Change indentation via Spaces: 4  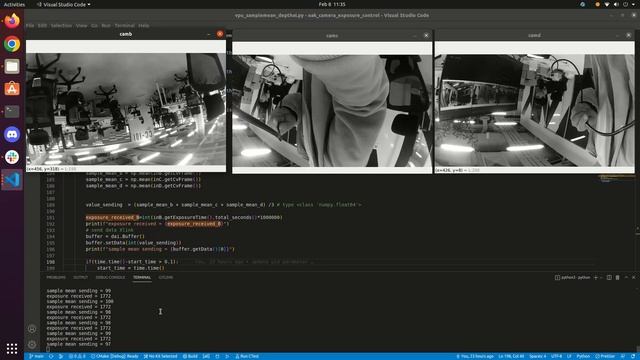point(538,356)
